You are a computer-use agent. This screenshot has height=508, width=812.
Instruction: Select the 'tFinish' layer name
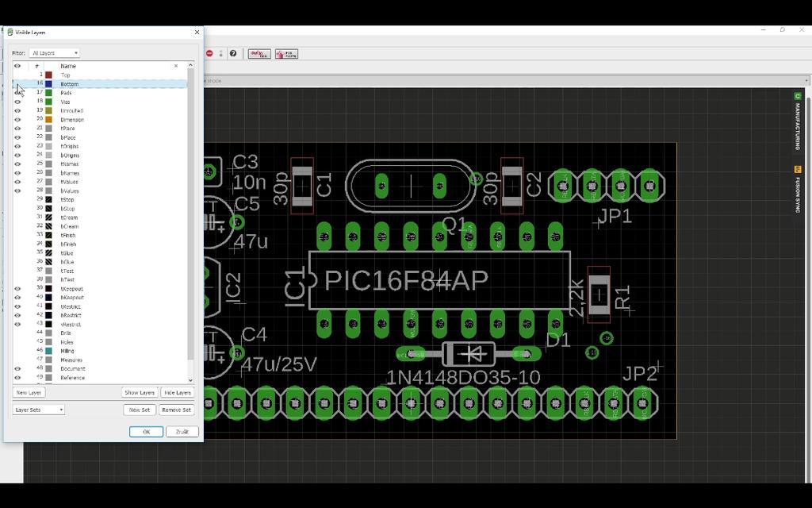68,235
